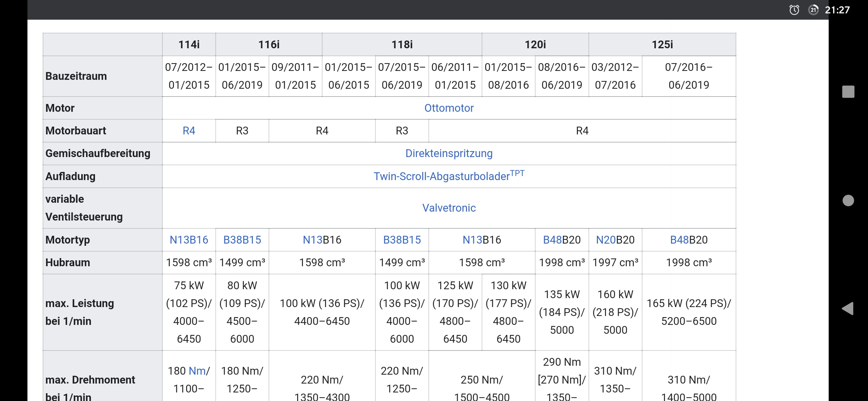Tap the Android Home circle button
Screen dimensions: 868x401
849,200
